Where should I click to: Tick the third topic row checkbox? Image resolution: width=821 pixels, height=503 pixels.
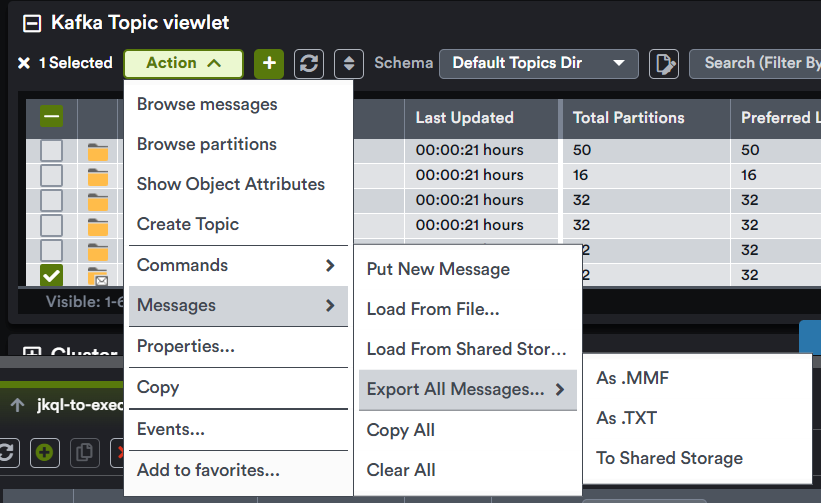[51, 200]
